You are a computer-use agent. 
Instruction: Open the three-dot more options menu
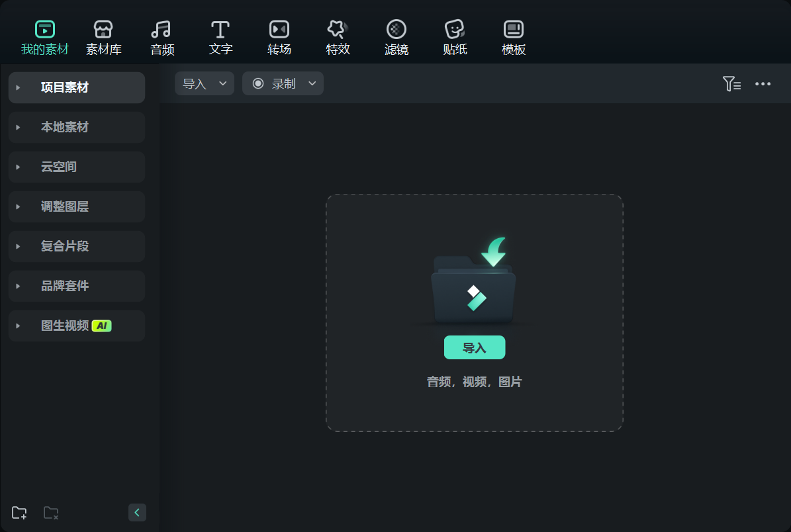pyautogui.click(x=763, y=84)
